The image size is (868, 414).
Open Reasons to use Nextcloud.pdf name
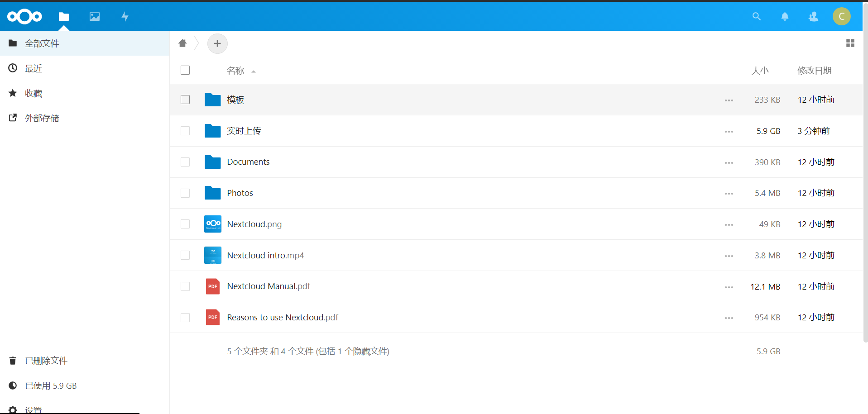[283, 318]
